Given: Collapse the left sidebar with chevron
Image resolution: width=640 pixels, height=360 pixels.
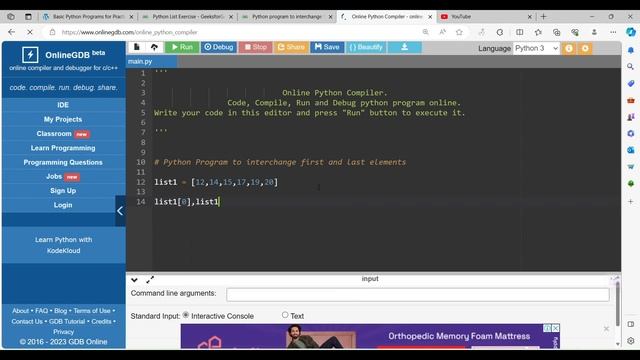Looking at the screenshot, I should coord(120,211).
